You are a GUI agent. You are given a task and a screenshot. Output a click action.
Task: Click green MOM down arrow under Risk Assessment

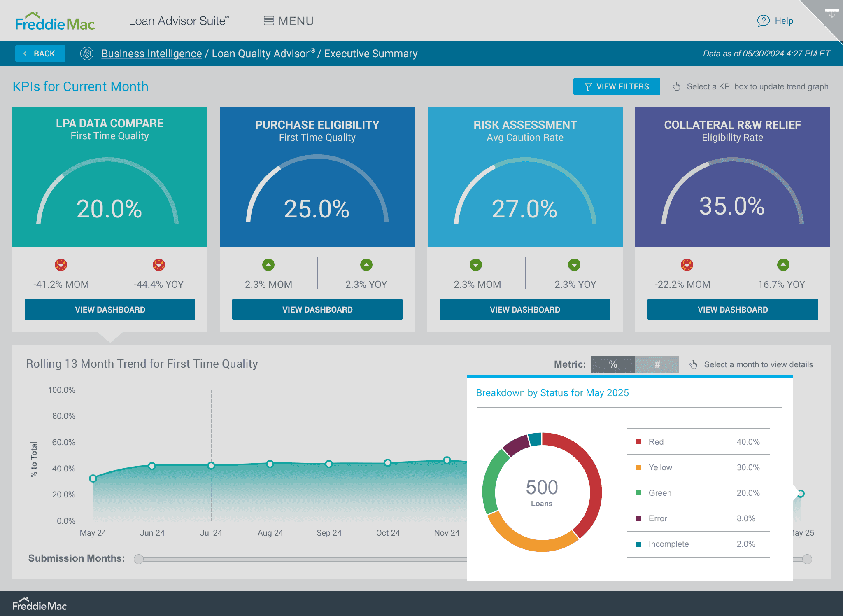coord(476,265)
